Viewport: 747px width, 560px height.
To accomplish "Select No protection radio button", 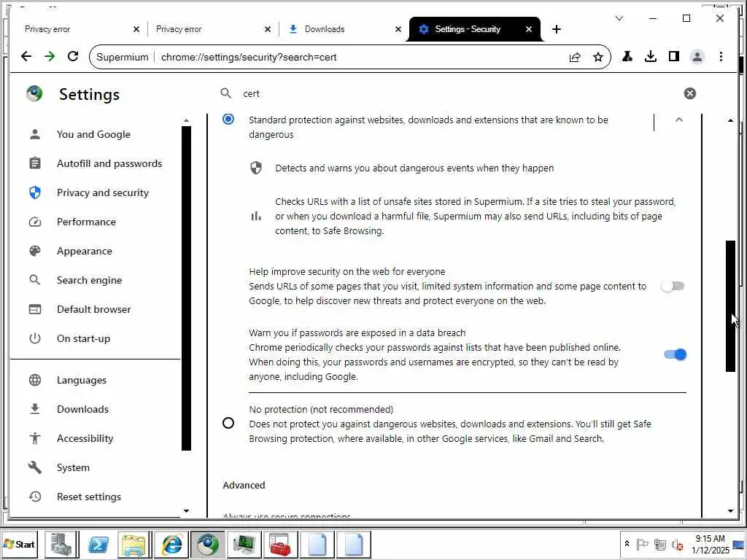I will click(x=228, y=423).
